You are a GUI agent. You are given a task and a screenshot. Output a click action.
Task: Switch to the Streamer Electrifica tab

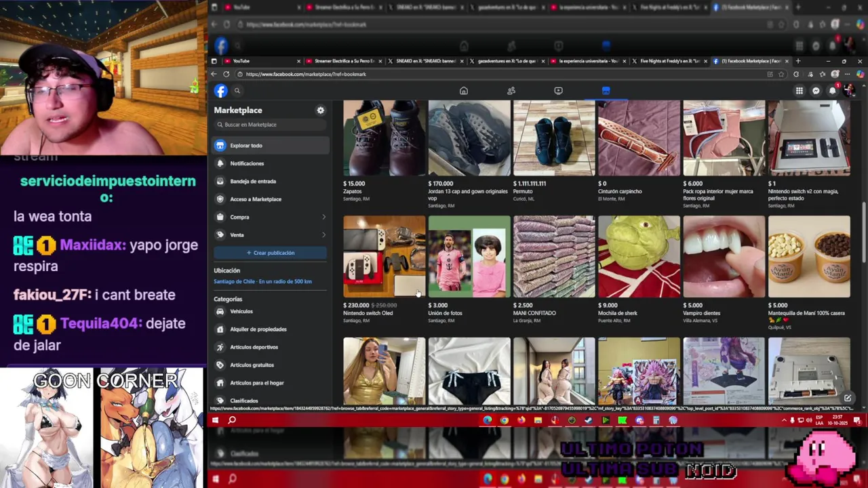344,61
